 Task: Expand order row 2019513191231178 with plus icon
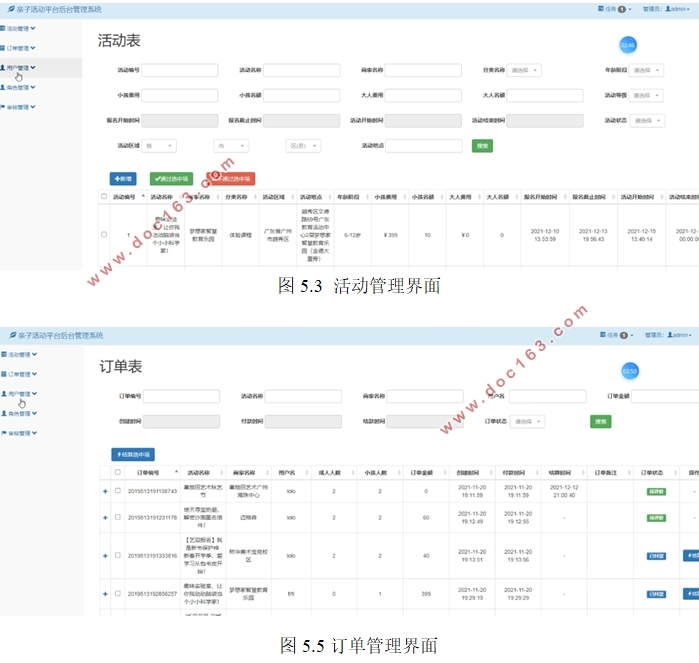(105, 518)
